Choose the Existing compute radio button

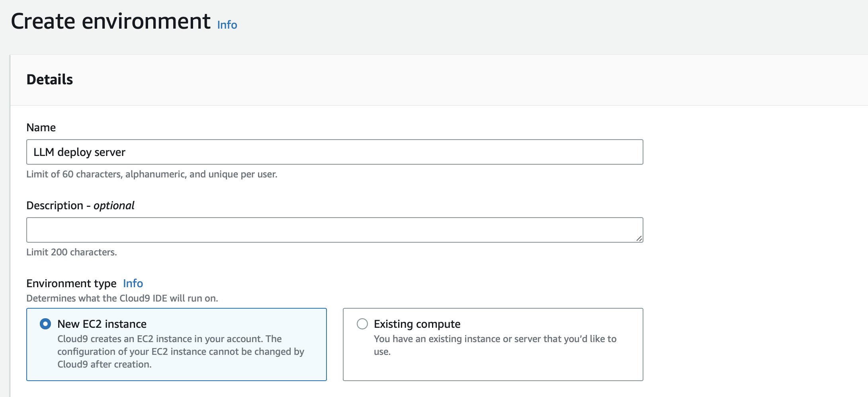[x=362, y=324]
